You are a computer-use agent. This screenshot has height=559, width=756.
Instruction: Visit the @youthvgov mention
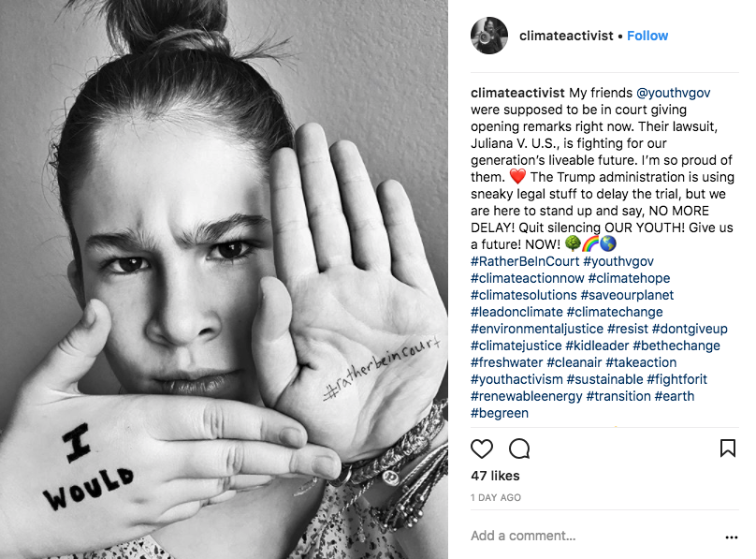(x=673, y=93)
